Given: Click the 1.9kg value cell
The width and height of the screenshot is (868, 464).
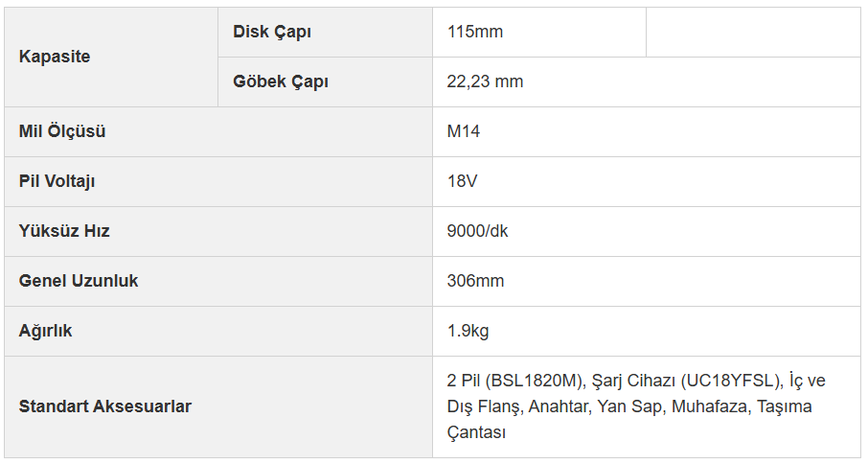Looking at the screenshot, I should coord(647,331).
